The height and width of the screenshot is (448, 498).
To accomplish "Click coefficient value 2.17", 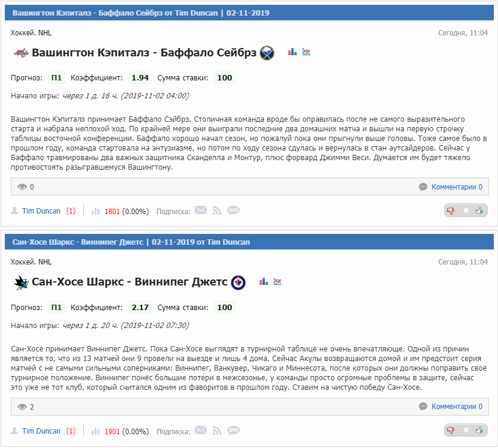I will 140,308.
